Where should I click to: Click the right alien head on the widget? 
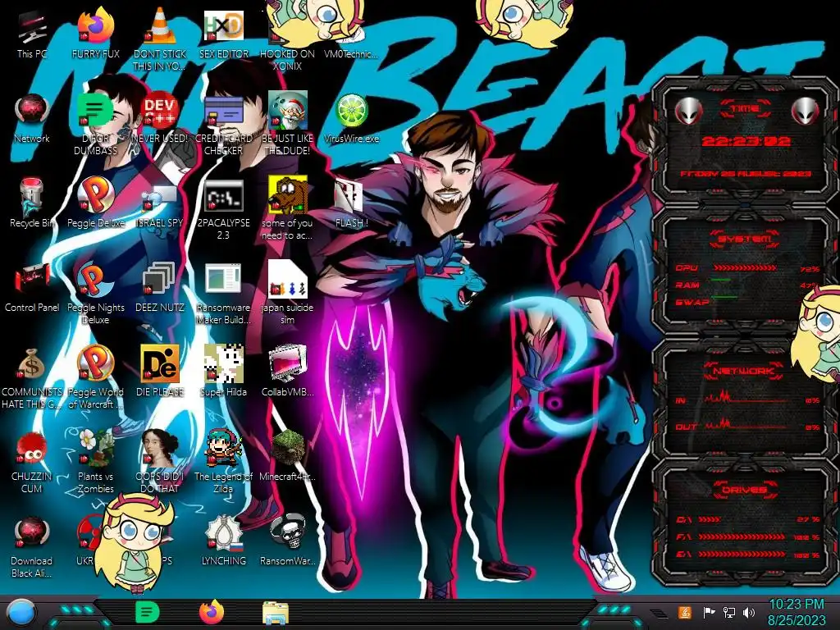coord(806,112)
